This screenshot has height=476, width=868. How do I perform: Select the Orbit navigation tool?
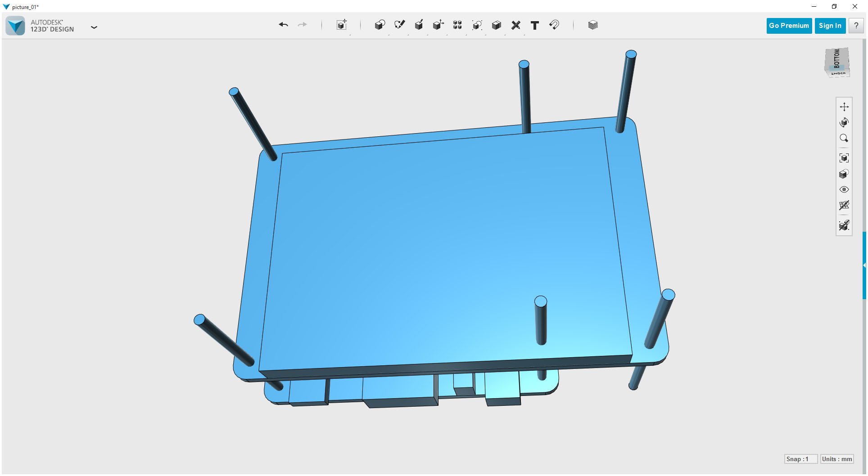[x=844, y=122]
